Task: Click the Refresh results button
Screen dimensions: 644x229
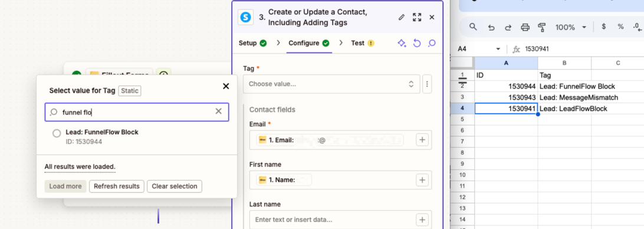Action: [117, 187]
